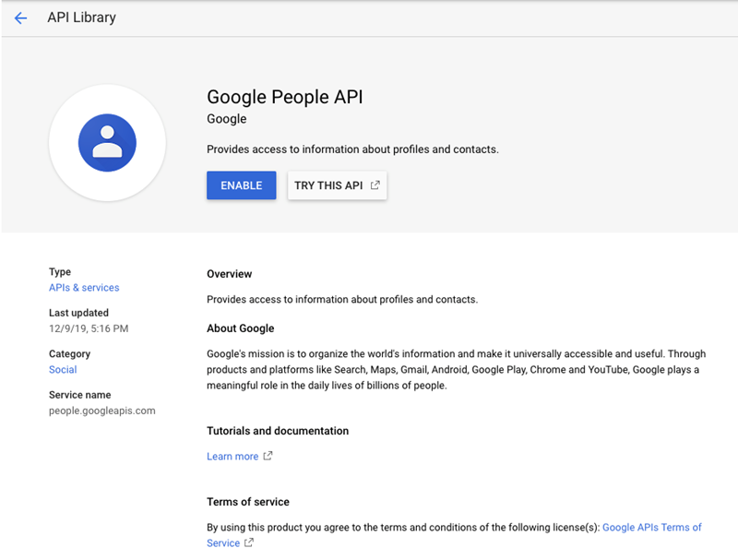
Task: Click the Overview section heading
Action: point(229,274)
